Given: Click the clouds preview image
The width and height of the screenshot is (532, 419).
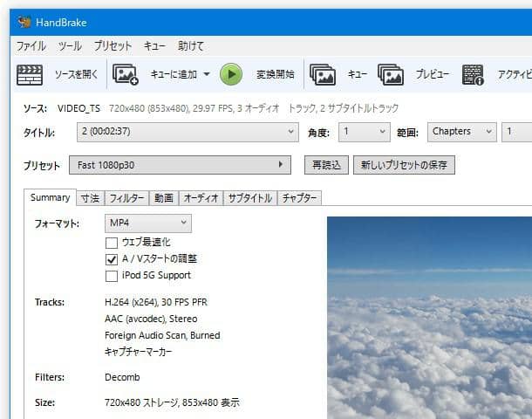Looking at the screenshot, I should coord(430,318).
